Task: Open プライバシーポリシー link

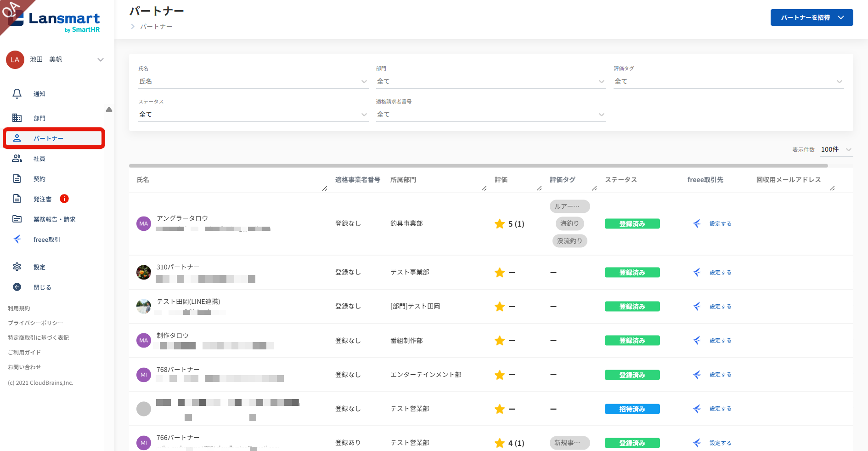Action: click(x=35, y=323)
